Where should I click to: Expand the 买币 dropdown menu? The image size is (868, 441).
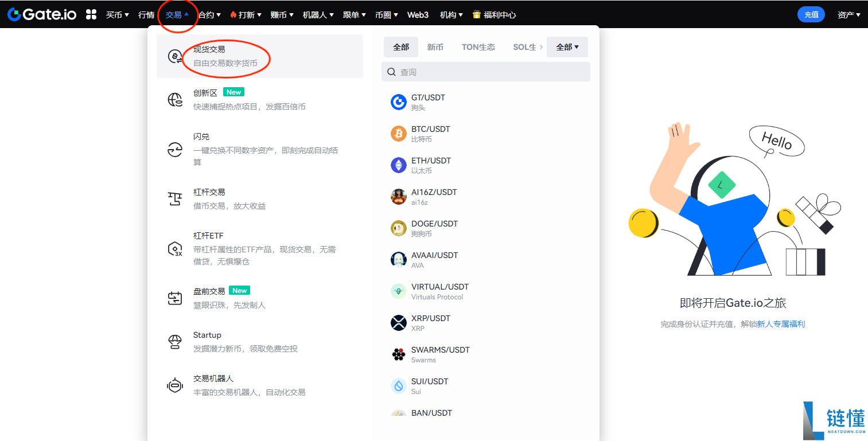118,15
